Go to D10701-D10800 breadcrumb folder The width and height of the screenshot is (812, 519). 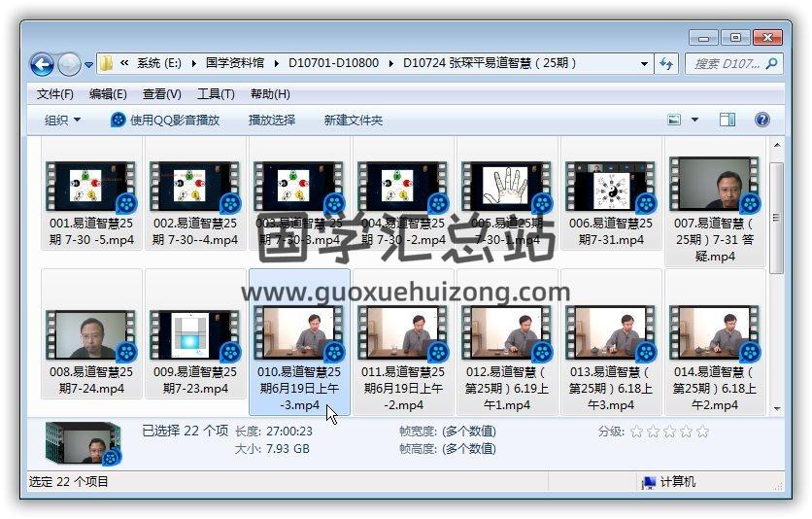pos(333,63)
